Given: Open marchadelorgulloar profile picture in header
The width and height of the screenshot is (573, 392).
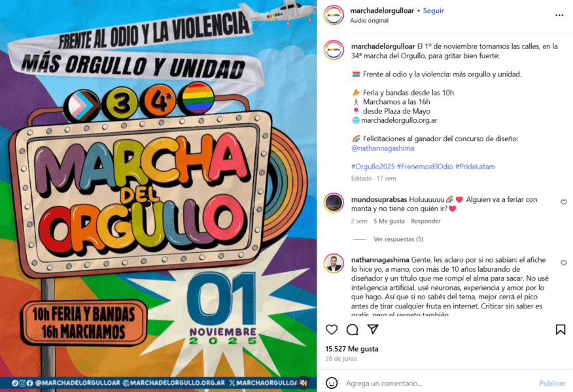Looking at the screenshot, I should (x=334, y=15).
